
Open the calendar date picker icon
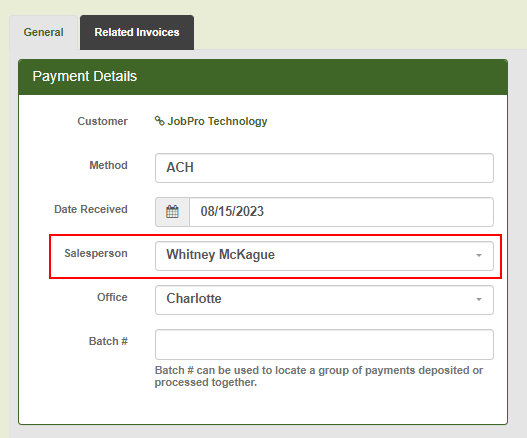(172, 212)
